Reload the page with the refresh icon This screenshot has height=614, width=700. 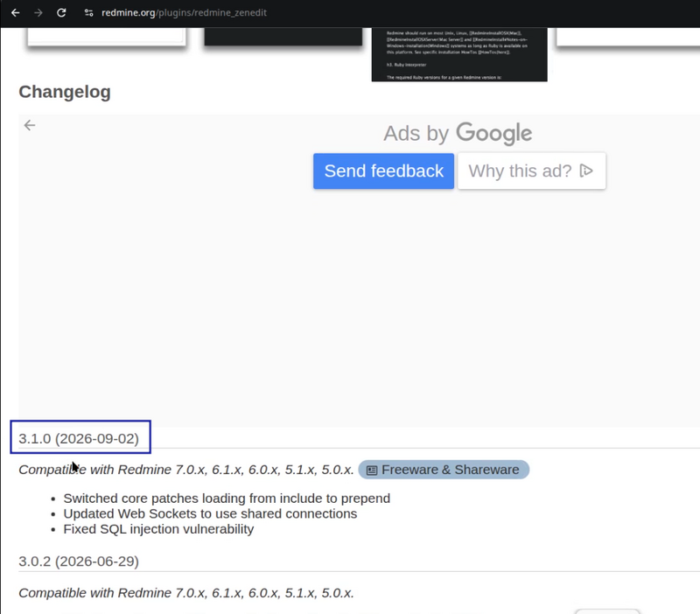point(61,12)
